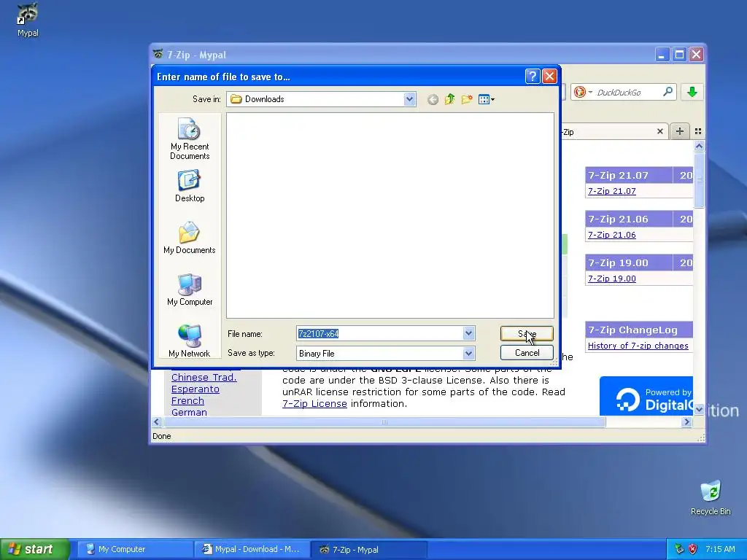Click the 7:15 AM clock
Viewport: 747px width, 560px height.
pyautogui.click(x=720, y=549)
